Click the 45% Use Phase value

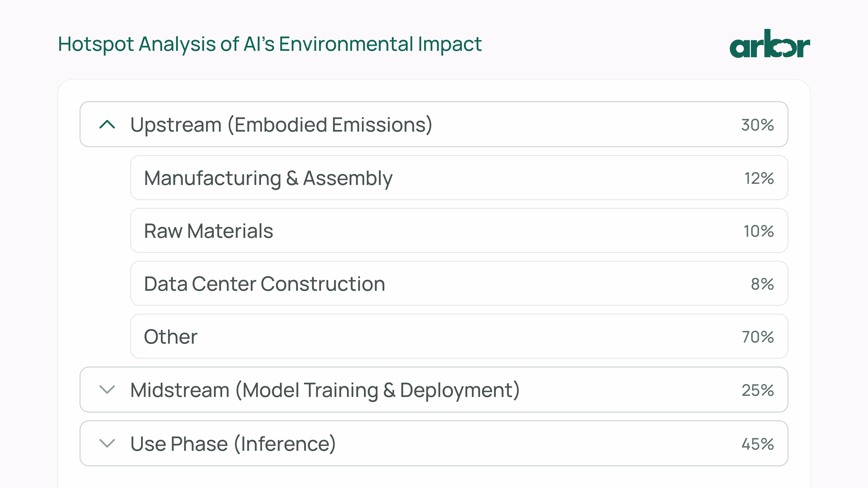pyautogui.click(x=758, y=444)
